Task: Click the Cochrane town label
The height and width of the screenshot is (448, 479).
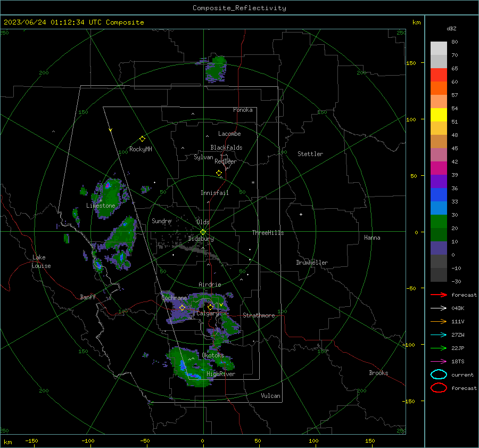Action: (x=174, y=298)
